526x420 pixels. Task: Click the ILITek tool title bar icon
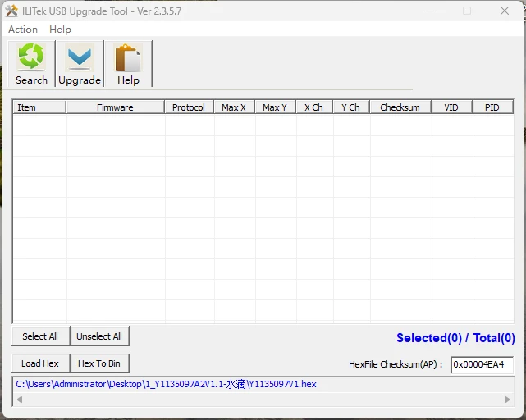pyautogui.click(x=11, y=11)
